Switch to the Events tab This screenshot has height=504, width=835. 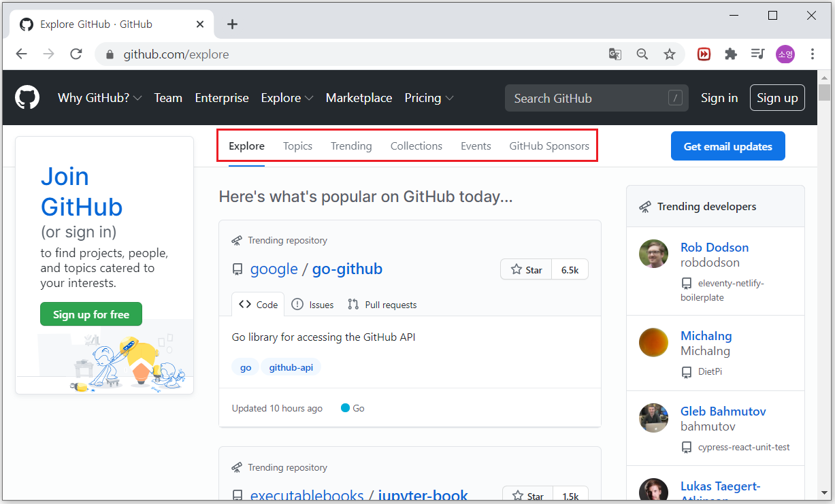pos(476,146)
